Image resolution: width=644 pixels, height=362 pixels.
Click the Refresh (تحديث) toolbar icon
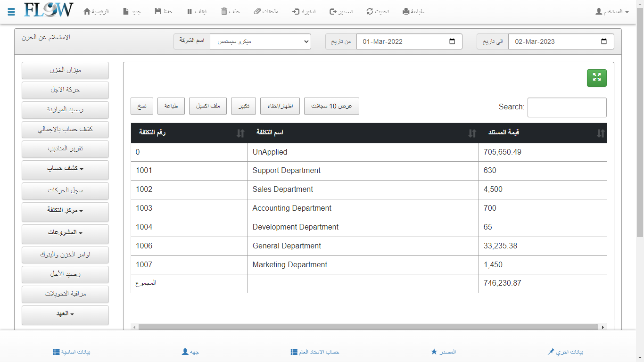tap(370, 11)
